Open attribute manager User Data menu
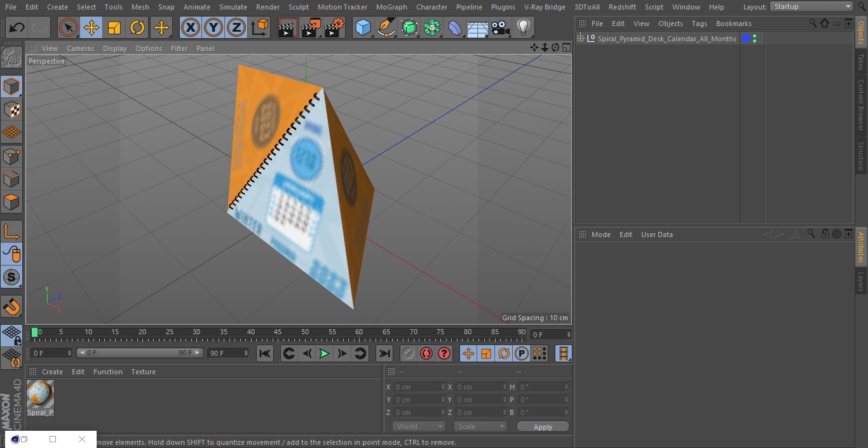 [x=656, y=234]
